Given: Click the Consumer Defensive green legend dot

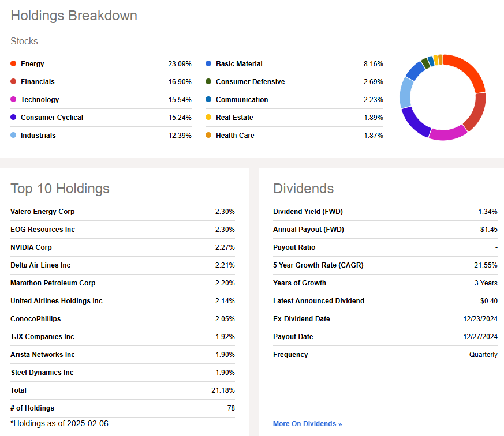Looking at the screenshot, I should [x=208, y=82].
